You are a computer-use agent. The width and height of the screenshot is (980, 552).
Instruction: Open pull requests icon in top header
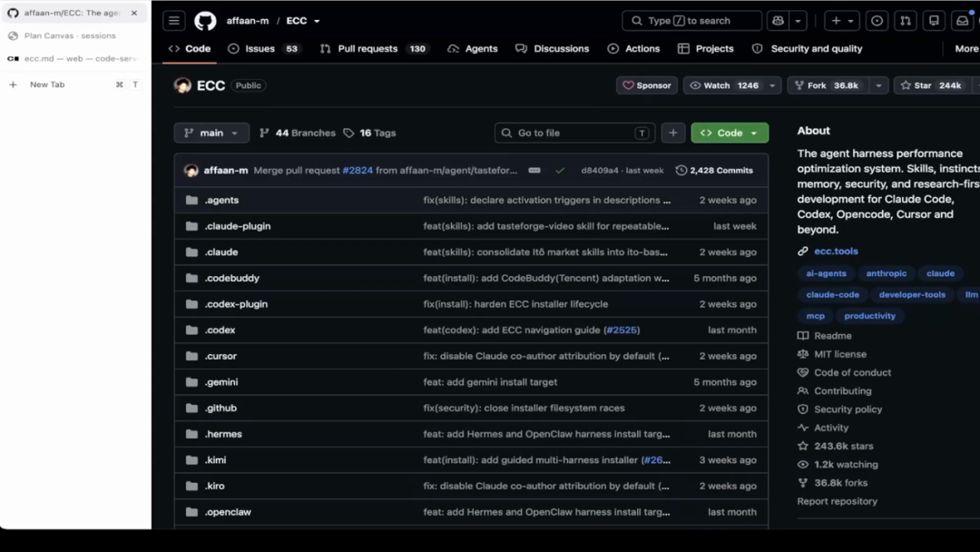click(x=905, y=21)
